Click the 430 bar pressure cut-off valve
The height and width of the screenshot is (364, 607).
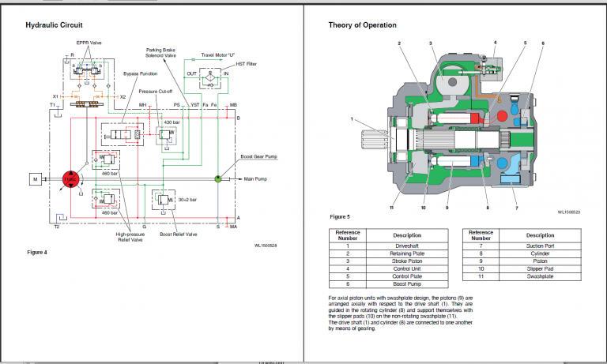click(x=167, y=135)
